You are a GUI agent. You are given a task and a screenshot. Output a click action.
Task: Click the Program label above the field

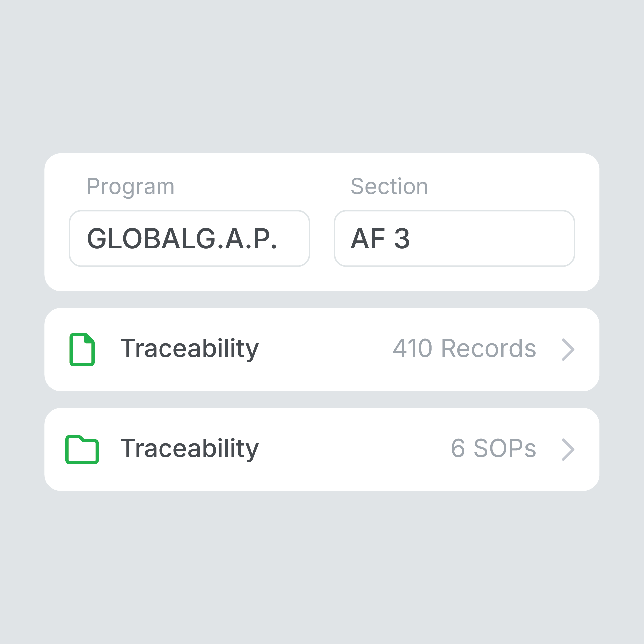pyautogui.click(x=131, y=187)
